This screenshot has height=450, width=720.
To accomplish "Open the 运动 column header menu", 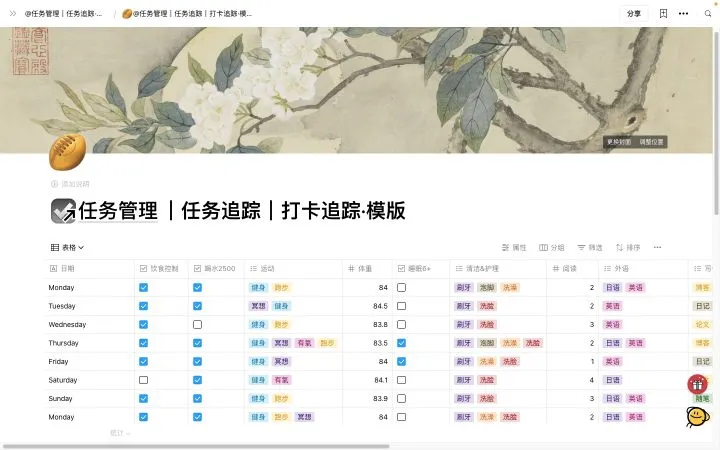I will pyautogui.click(x=293, y=269).
